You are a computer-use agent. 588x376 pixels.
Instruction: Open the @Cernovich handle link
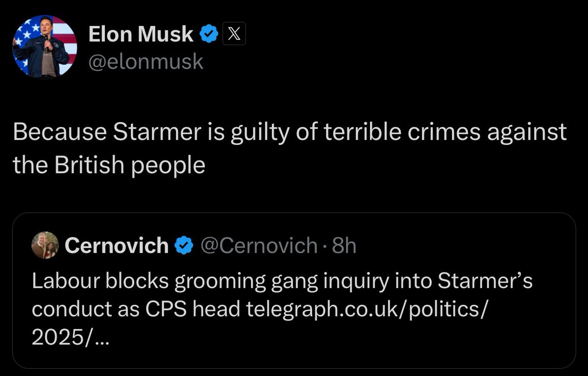tap(259, 245)
